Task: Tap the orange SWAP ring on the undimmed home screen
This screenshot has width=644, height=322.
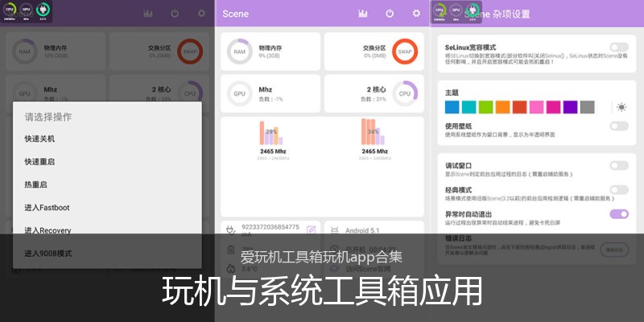Action: (x=405, y=52)
